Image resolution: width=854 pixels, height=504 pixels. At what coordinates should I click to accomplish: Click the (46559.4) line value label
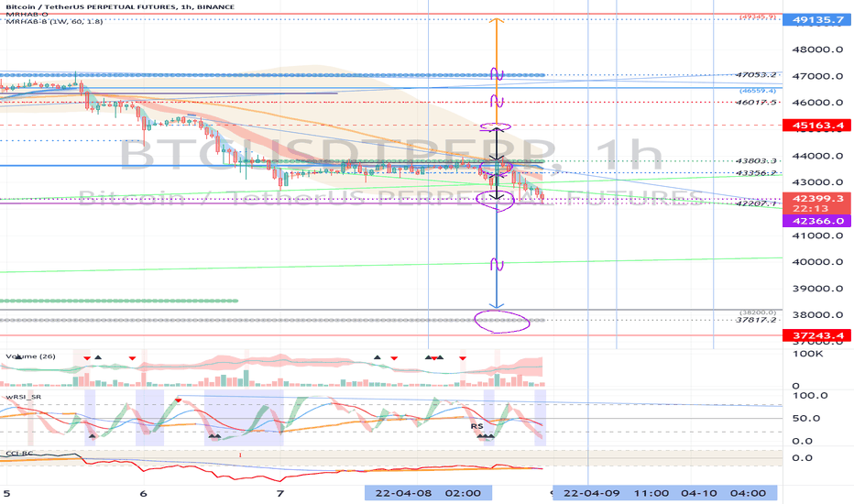click(758, 91)
